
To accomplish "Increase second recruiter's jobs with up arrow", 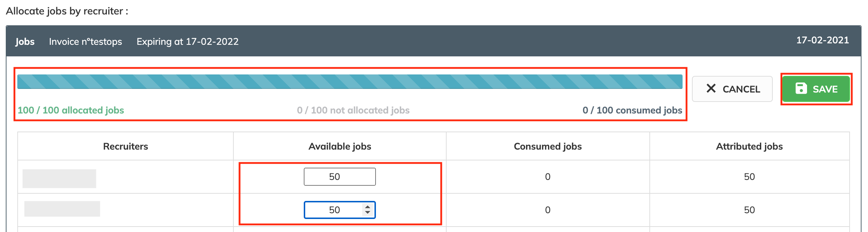I will (x=368, y=207).
